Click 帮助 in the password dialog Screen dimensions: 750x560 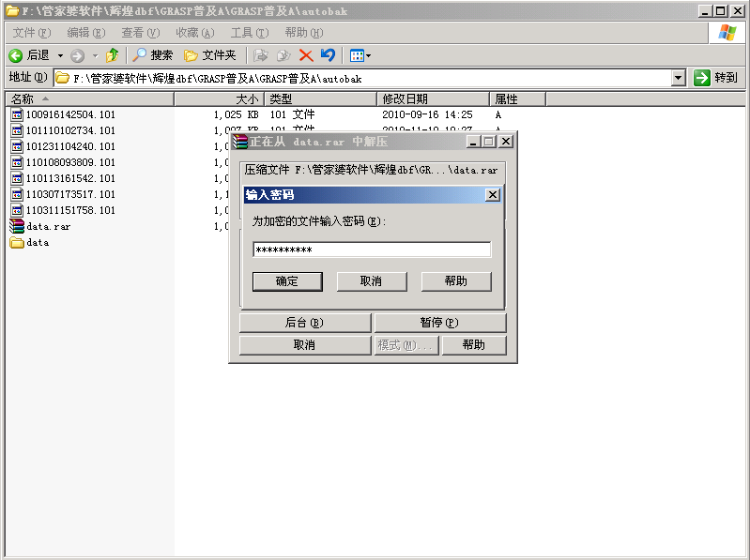pyautogui.click(x=456, y=281)
